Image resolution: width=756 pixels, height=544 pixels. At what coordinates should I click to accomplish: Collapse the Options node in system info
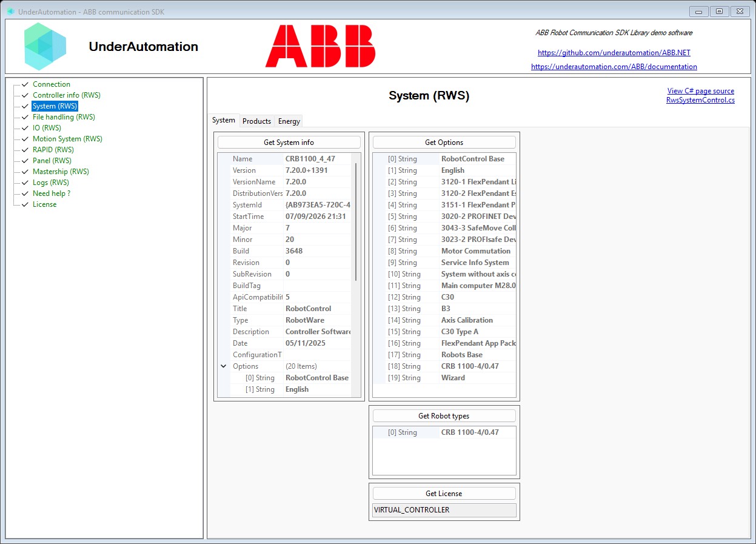(x=224, y=366)
